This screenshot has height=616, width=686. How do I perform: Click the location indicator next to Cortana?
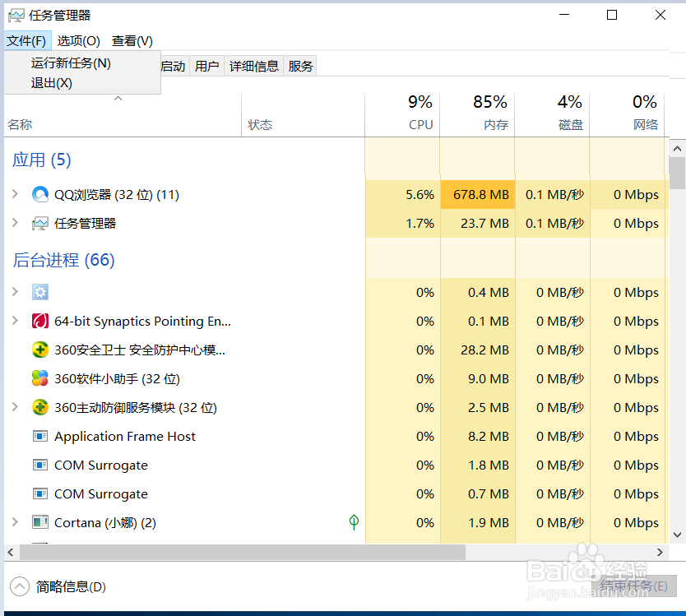click(x=354, y=522)
